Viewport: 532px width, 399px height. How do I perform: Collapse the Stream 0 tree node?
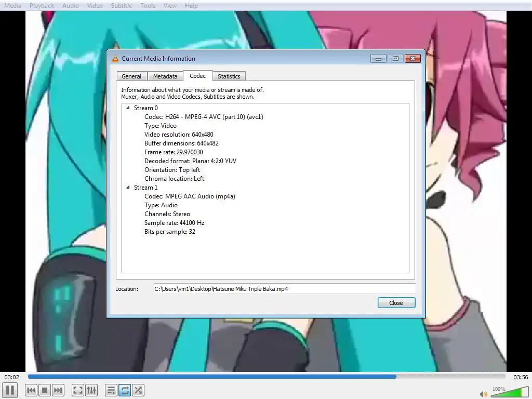128,108
